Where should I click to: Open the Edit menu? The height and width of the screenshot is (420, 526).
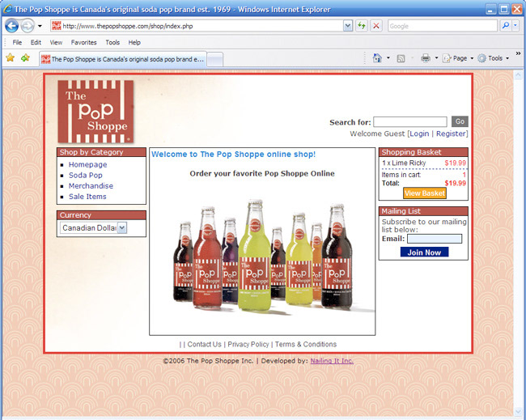click(36, 42)
